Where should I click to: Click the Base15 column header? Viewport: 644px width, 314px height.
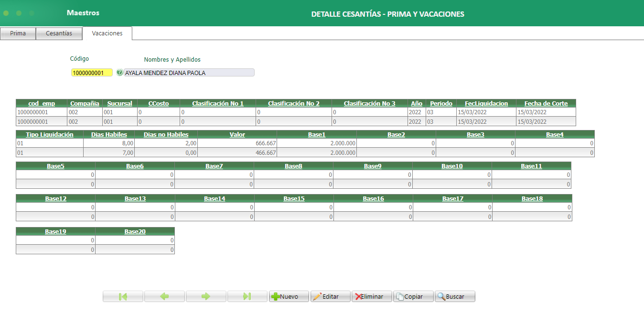pyautogui.click(x=294, y=198)
